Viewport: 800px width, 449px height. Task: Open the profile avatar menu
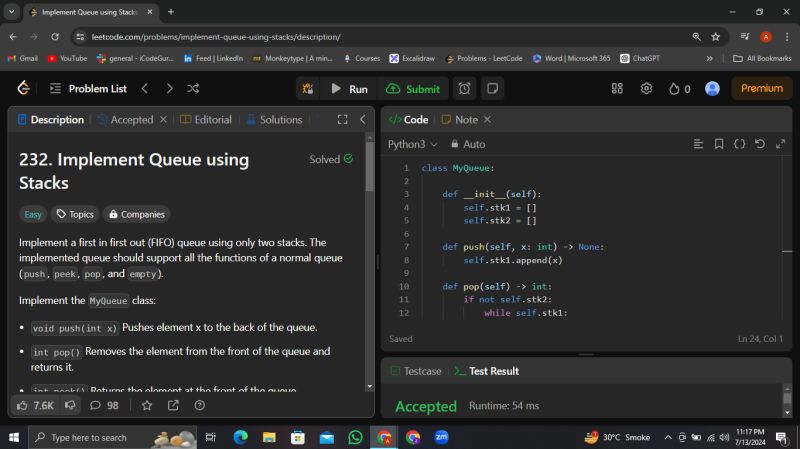(712, 89)
